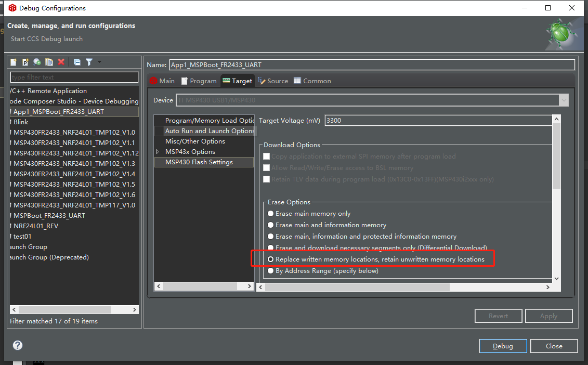Click the New prototype configuration icon
Screen dimensions: 588x365
click(25, 62)
